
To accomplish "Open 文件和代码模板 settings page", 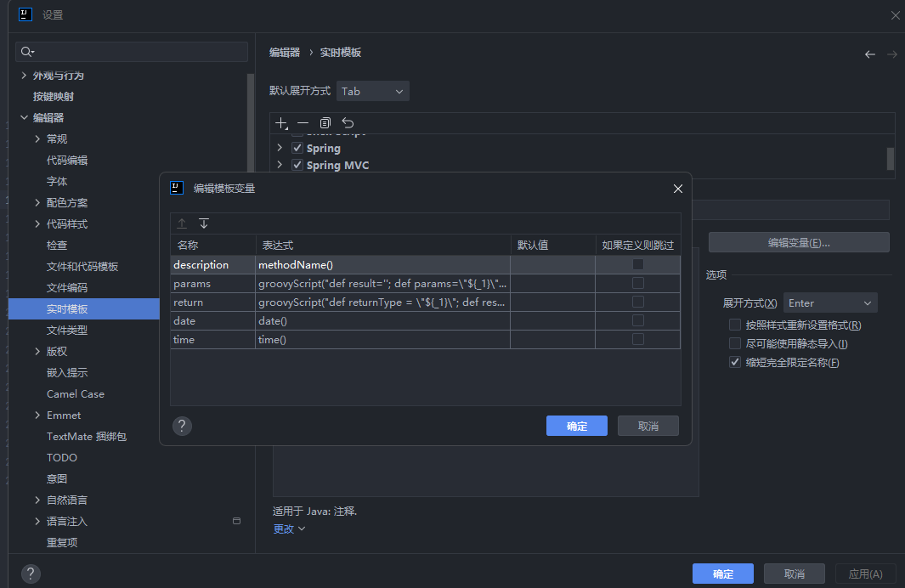I will 82,267.
